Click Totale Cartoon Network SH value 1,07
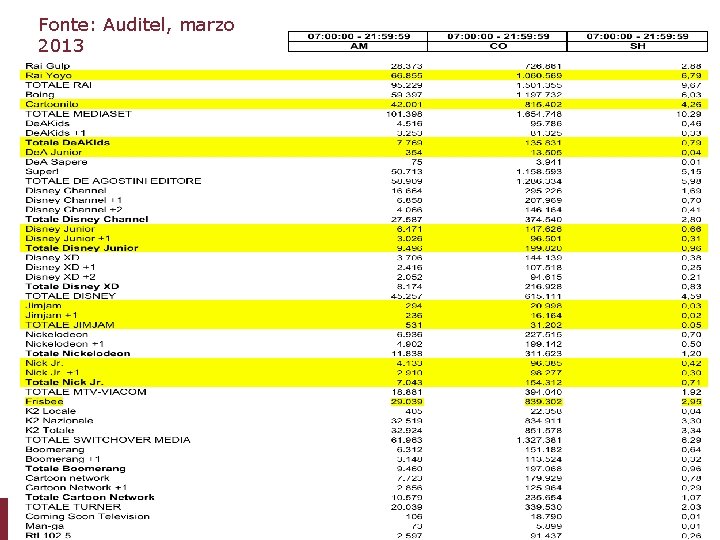This screenshot has height=540, width=720. click(692, 497)
